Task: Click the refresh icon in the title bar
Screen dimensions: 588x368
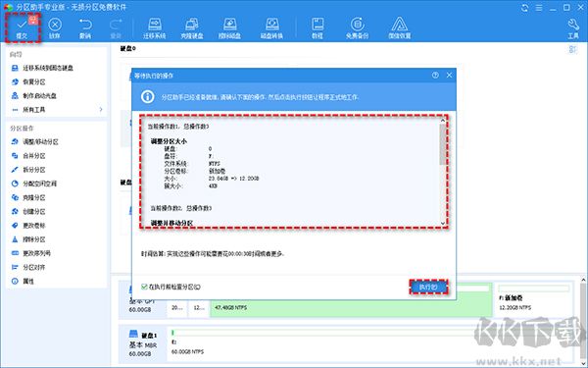Action: point(524,8)
